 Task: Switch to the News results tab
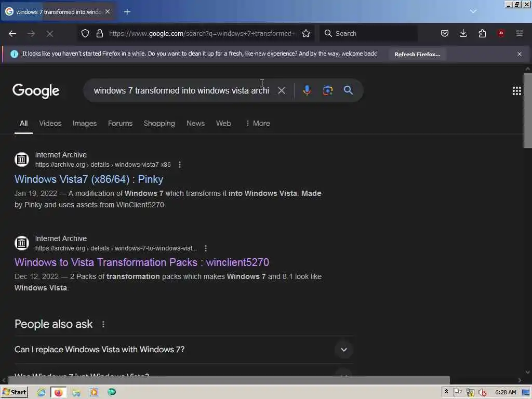coord(195,124)
